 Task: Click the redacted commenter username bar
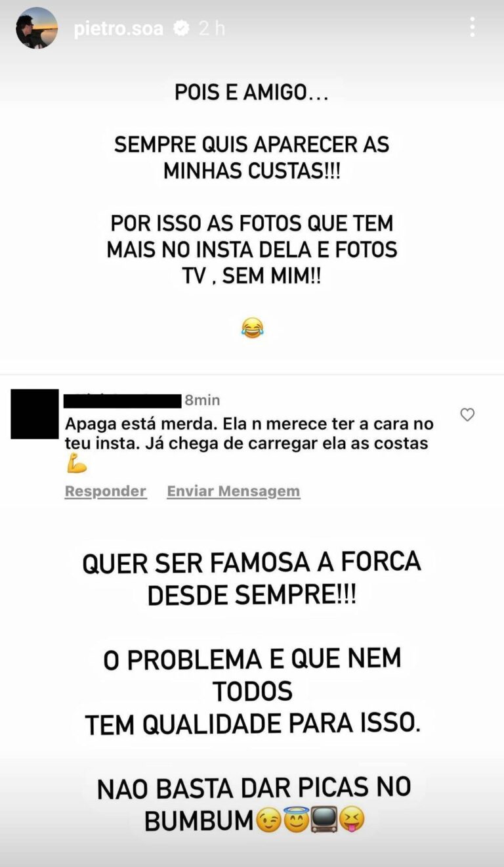pos(123,400)
